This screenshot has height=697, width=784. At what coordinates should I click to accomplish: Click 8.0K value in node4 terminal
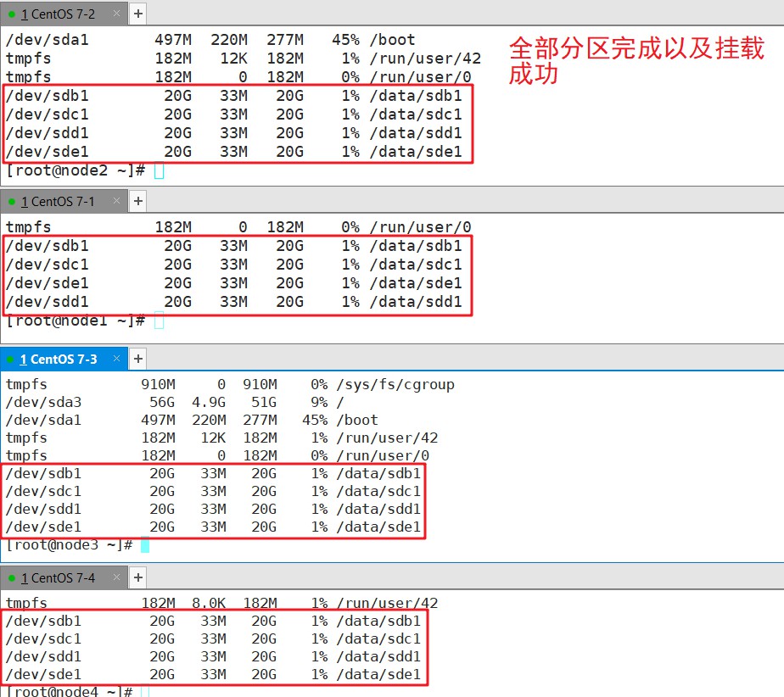click(209, 603)
